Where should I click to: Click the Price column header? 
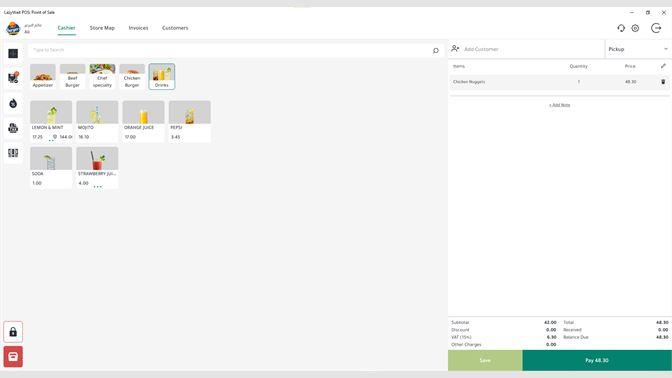click(x=630, y=66)
